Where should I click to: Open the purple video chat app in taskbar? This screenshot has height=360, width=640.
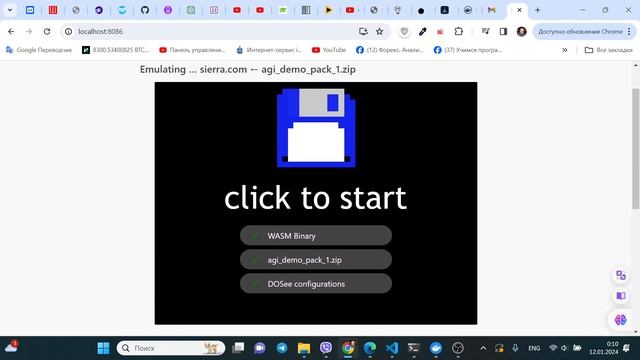pyautogui.click(x=260, y=348)
